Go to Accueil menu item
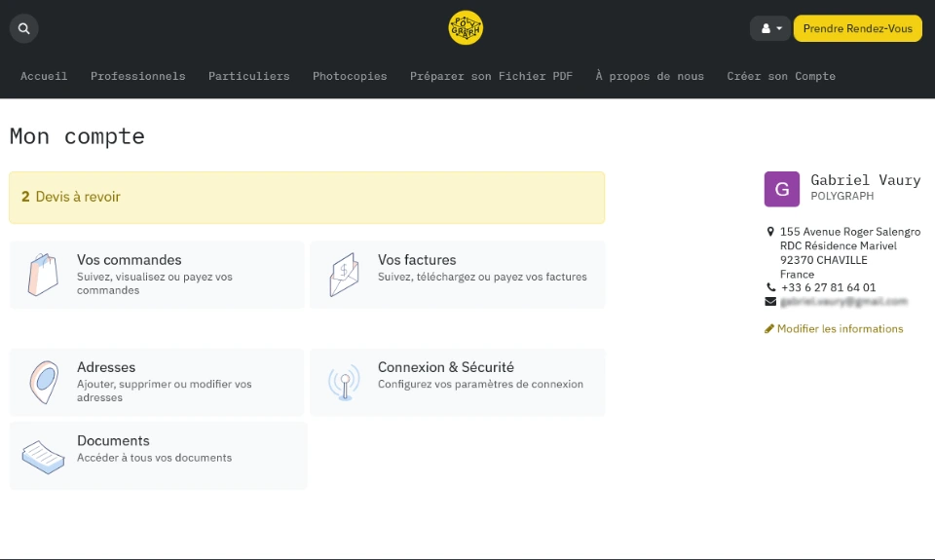This screenshot has height=560, width=935. tap(44, 76)
